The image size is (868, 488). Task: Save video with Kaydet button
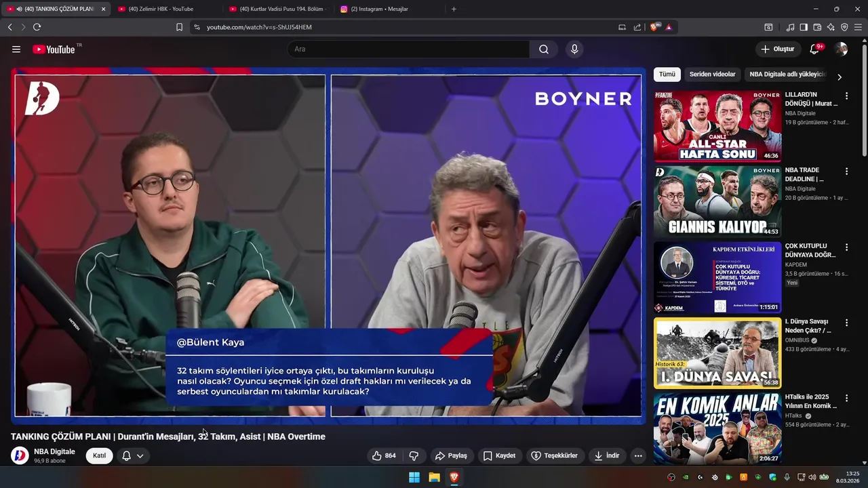tap(499, 455)
